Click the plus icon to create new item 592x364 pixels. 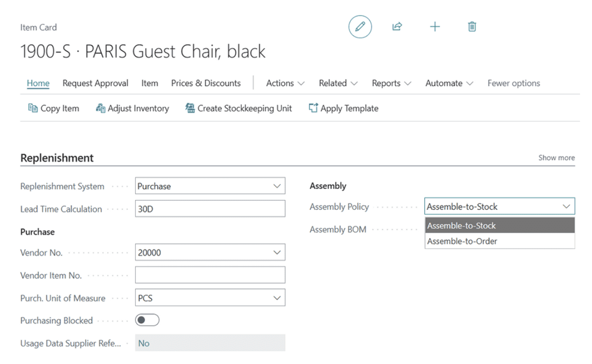pos(435,27)
